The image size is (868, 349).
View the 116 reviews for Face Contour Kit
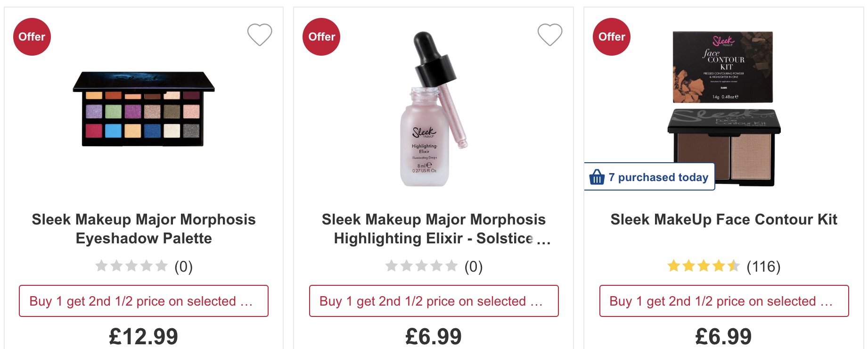coord(763,266)
